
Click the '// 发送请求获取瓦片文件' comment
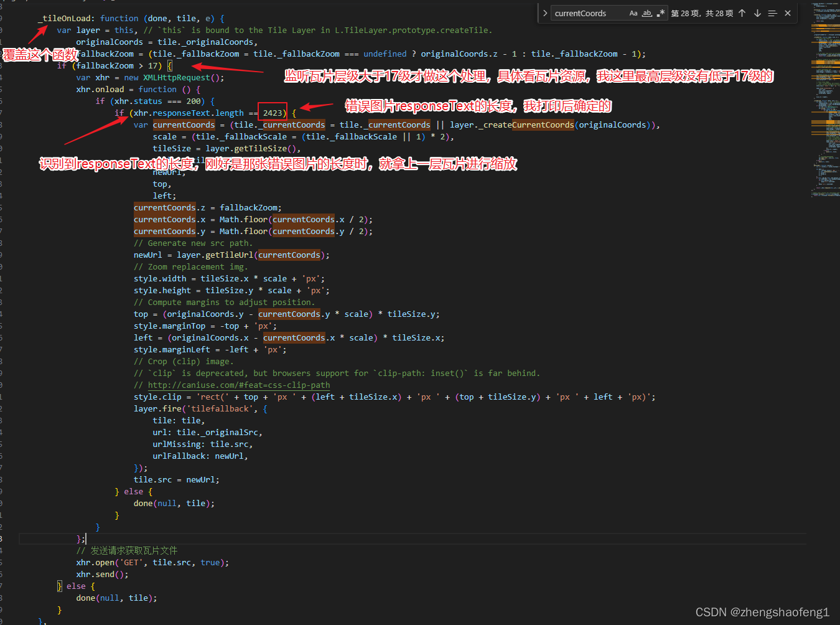pyautogui.click(x=127, y=551)
